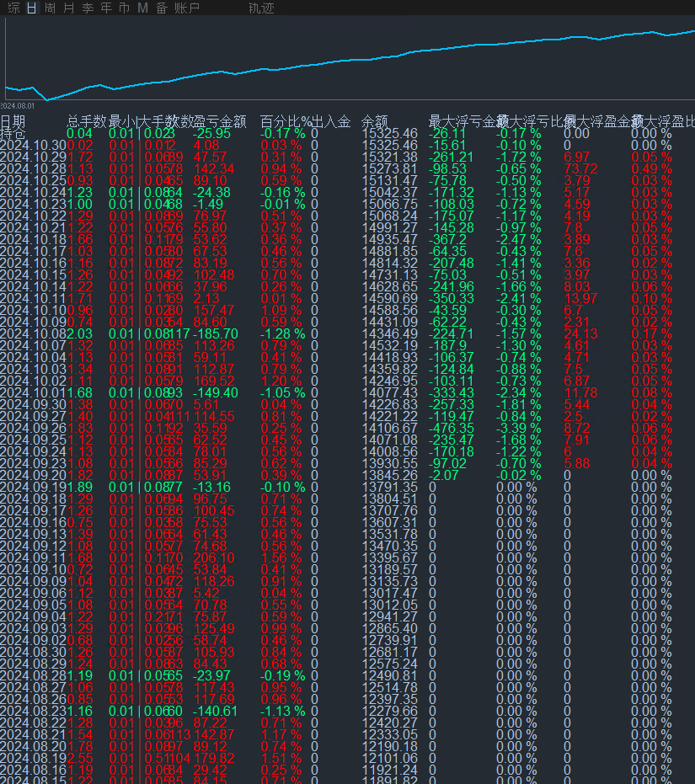Click percentage value 1.56 %

point(281,558)
